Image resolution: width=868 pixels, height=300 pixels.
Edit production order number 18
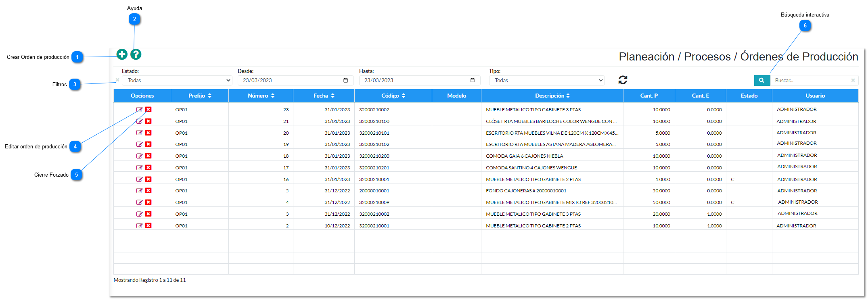139,156
